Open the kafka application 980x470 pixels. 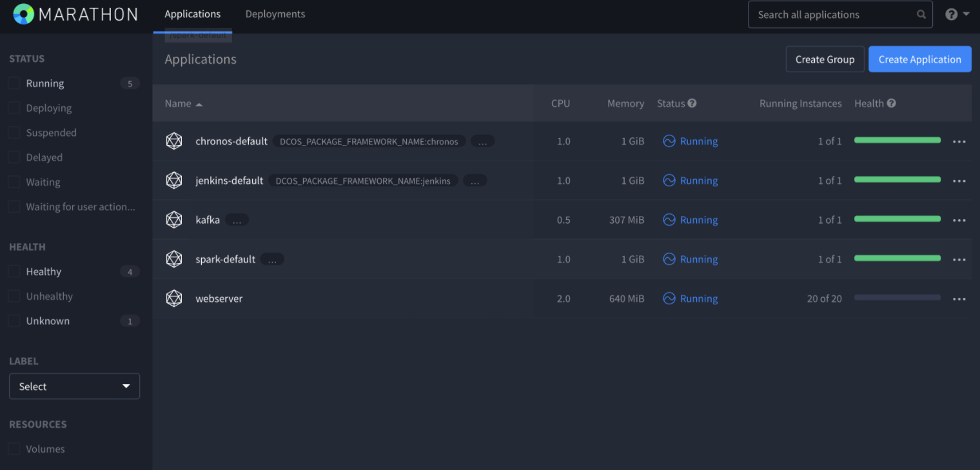point(208,220)
